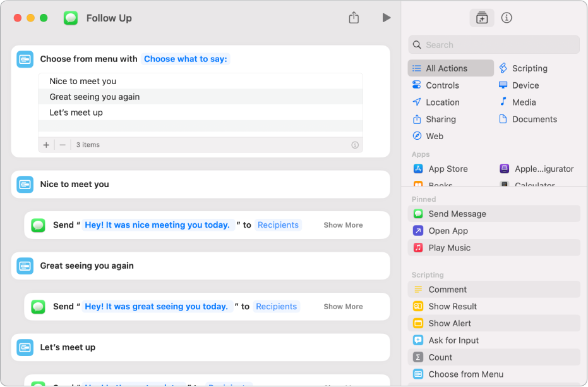Viewport: 588px width, 387px height.
Task: Show More options for nice meeting message
Action: [343, 225]
